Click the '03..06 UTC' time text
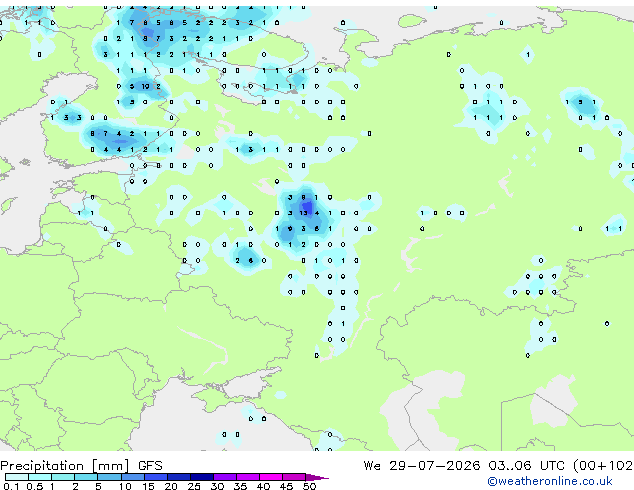634x490 pixels. coord(526,466)
